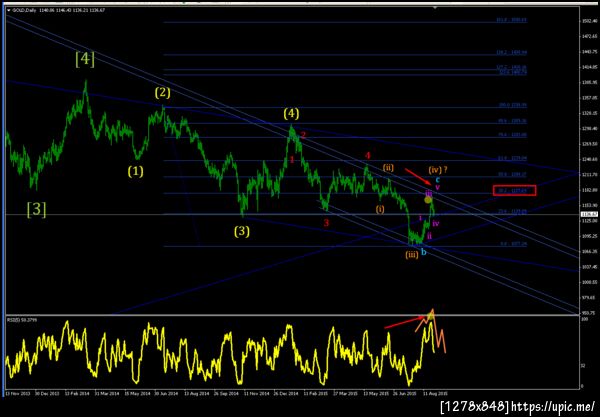Click the 31 Mar 2014 date label
The width and height of the screenshot is (600, 417).
coord(106,393)
